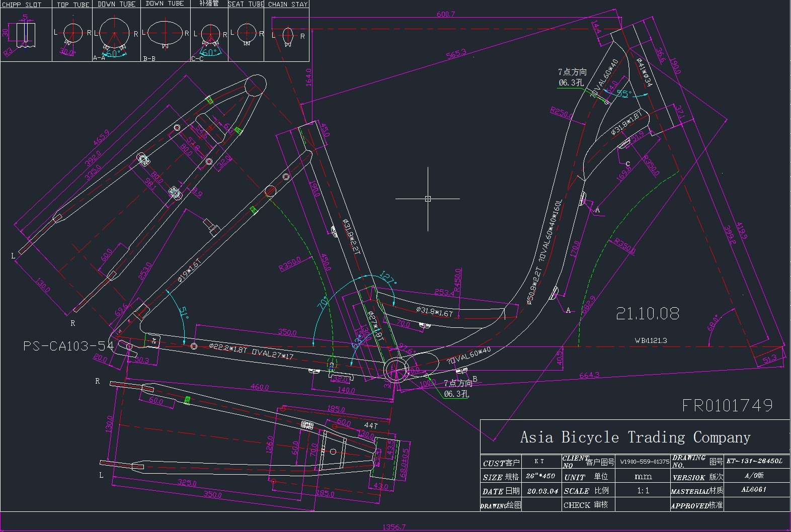791x532 pixels.
Task: Select the WB 1121.3 wheelbase dimension text
Action: point(650,340)
